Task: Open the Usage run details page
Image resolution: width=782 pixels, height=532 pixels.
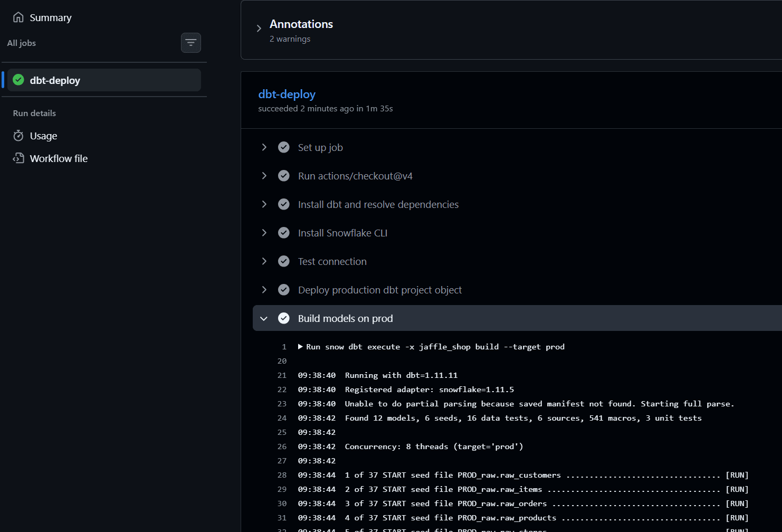Action: click(x=43, y=136)
